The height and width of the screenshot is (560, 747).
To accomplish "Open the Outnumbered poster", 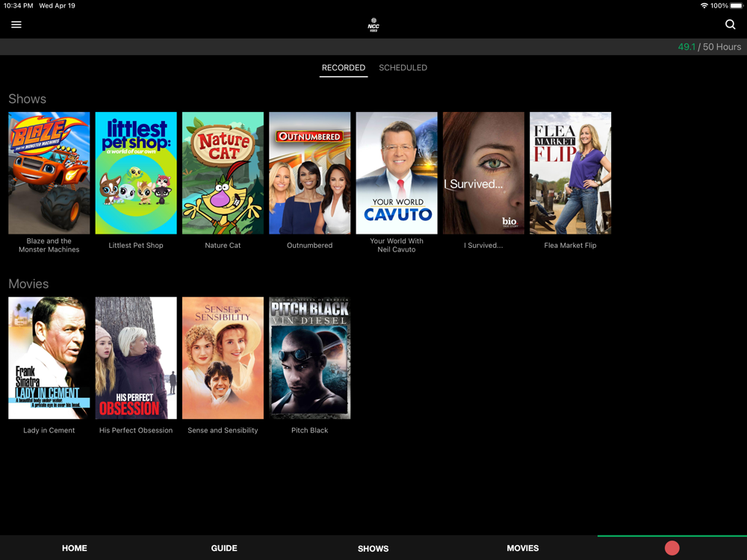I will 310,173.
